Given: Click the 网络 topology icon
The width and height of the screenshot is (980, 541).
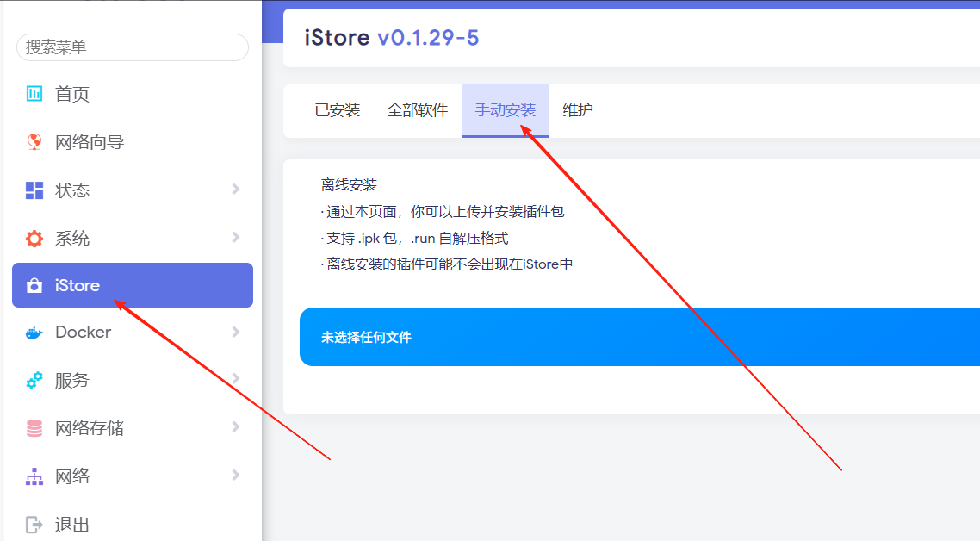Looking at the screenshot, I should pyautogui.click(x=34, y=476).
